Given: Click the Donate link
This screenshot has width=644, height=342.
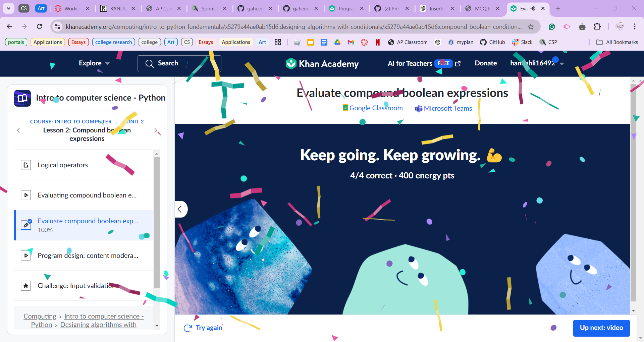Looking at the screenshot, I should point(486,63).
